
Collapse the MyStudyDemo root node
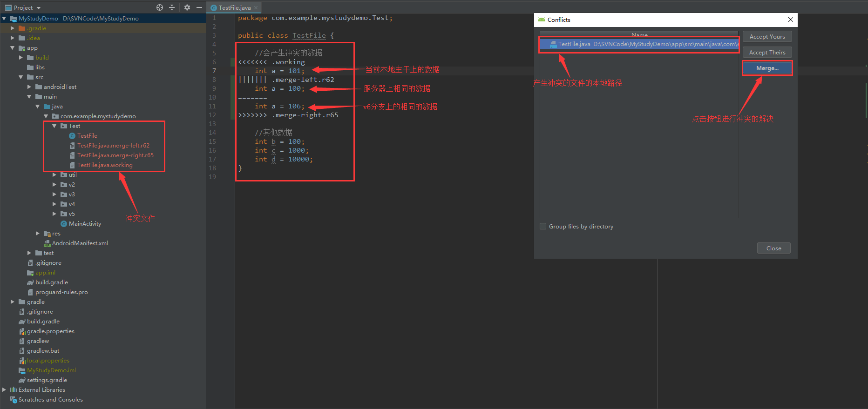(4, 19)
